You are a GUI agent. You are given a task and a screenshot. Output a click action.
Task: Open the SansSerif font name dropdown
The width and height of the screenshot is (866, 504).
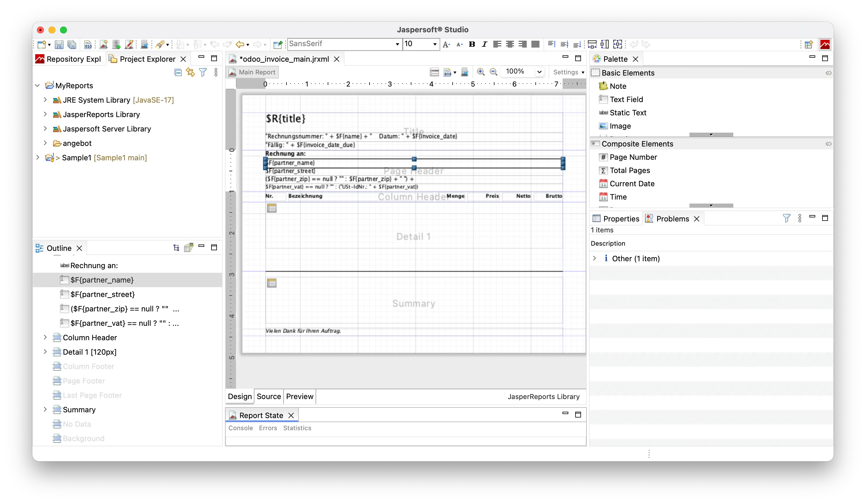(x=397, y=44)
